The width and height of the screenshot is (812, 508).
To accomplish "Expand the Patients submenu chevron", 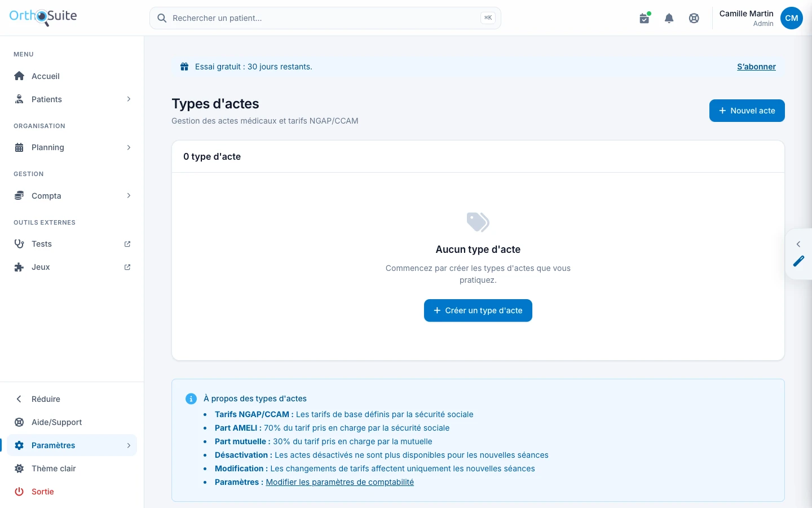I will (129, 99).
